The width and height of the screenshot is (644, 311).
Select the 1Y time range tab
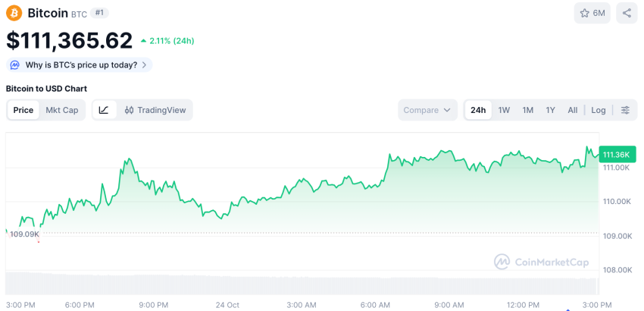pos(551,110)
